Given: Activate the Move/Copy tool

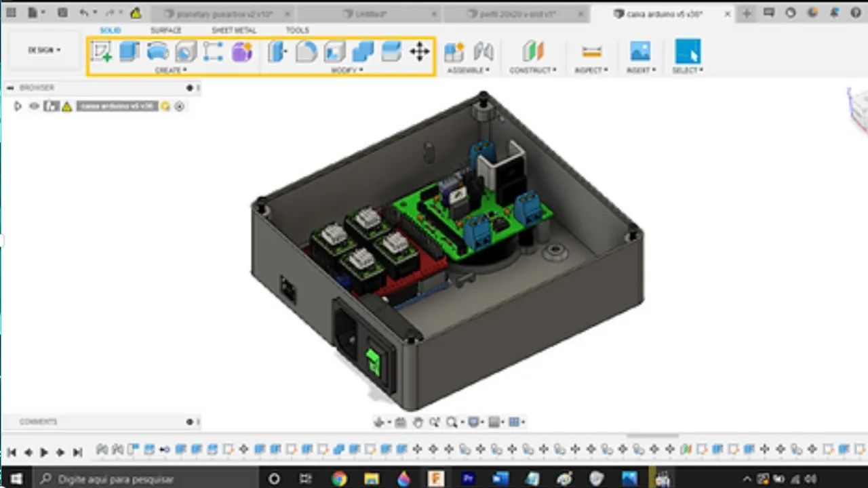Looking at the screenshot, I should tap(420, 52).
